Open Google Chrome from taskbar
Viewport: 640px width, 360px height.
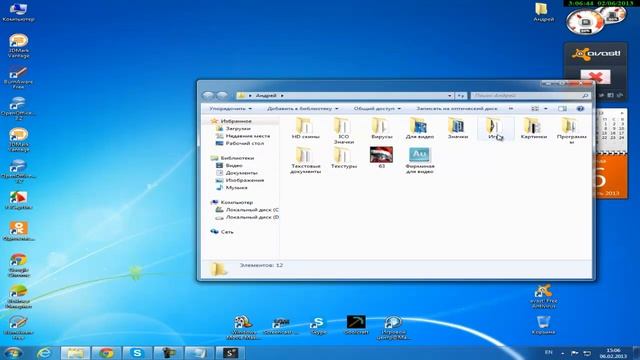point(107,353)
